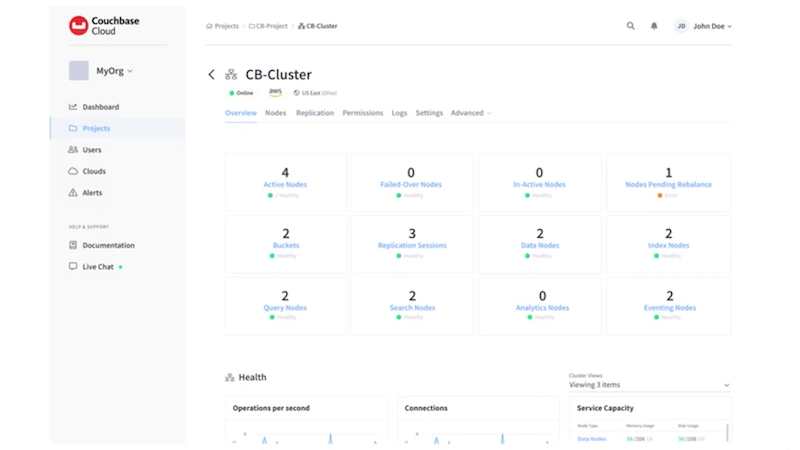Screen dimensions: 800x450
Task: Click the Projects breadcrumb link
Action: tap(227, 26)
